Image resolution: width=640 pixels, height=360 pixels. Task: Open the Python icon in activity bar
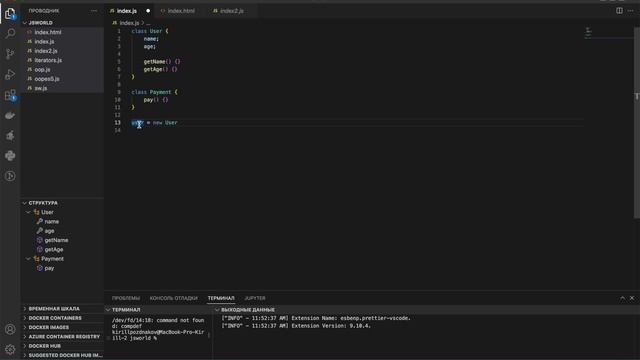10,156
